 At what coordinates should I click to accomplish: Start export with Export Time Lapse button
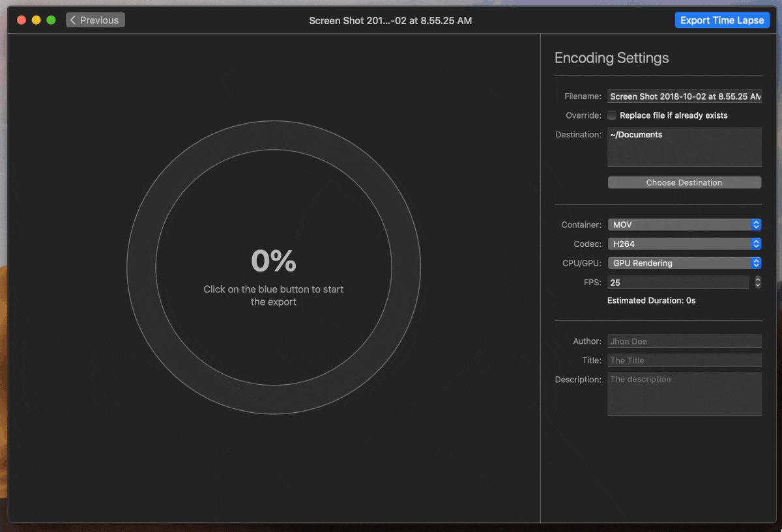(722, 20)
